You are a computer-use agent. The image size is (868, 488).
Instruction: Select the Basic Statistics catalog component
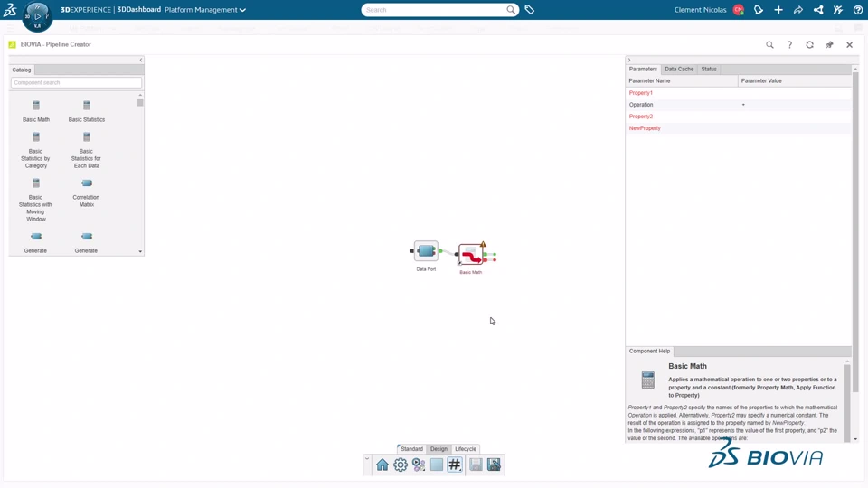point(87,110)
